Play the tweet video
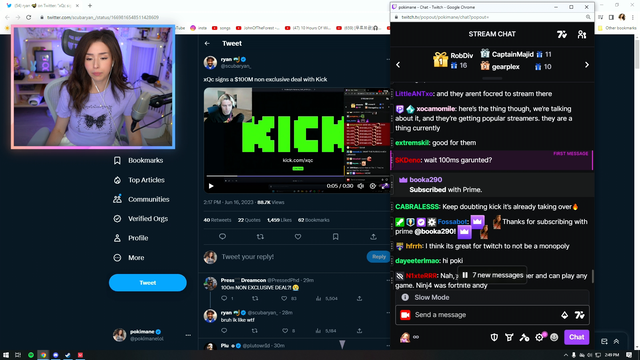 [211, 186]
